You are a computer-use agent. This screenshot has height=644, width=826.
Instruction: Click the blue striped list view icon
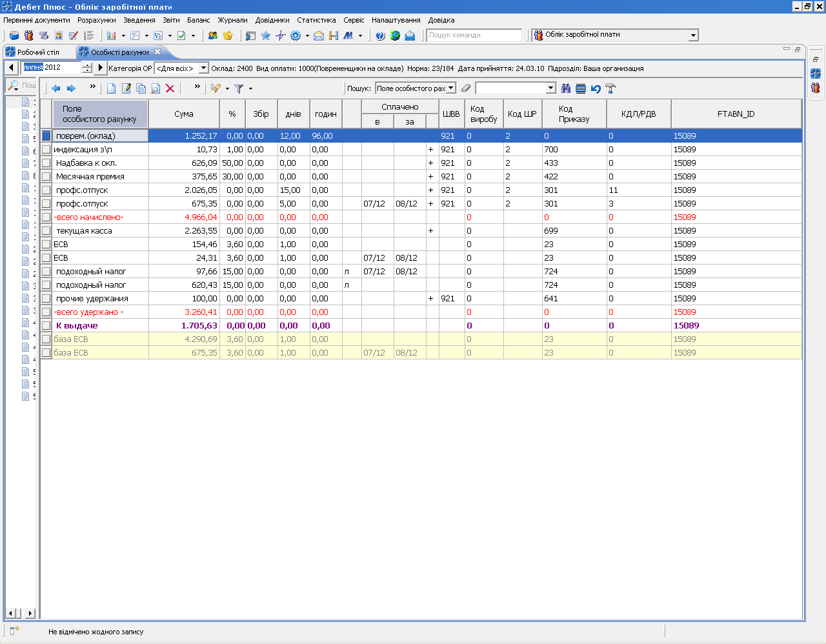click(581, 88)
